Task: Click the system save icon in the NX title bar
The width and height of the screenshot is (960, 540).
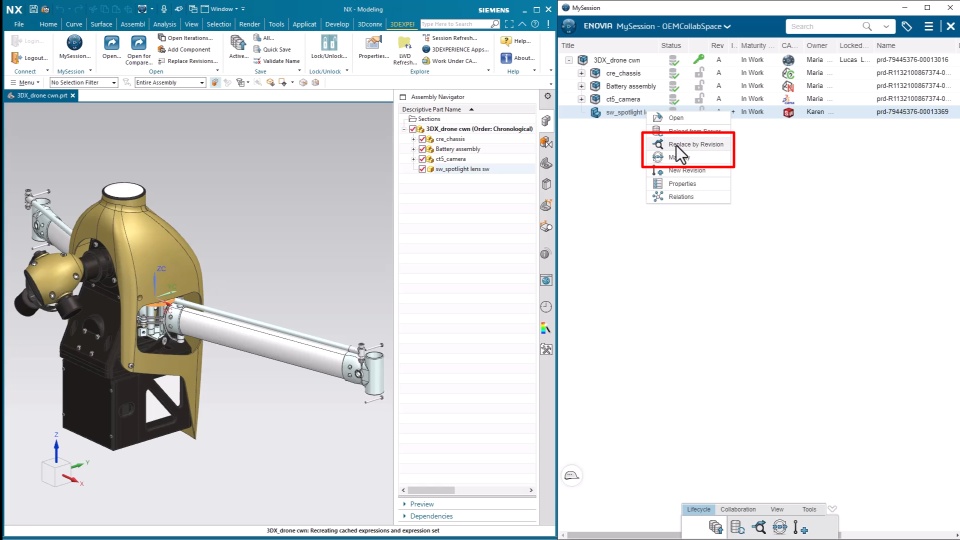Action: tap(33, 9)
